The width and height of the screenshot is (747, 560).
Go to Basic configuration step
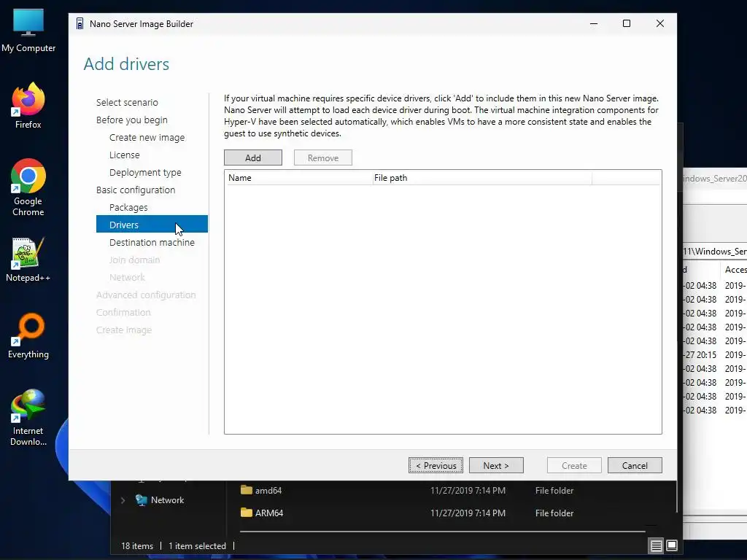(136, 190)
